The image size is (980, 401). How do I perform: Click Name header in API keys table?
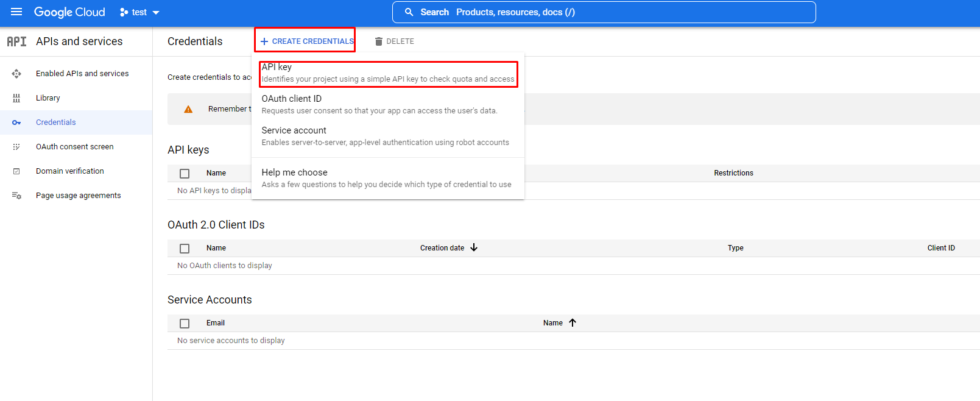coord(216,173)
